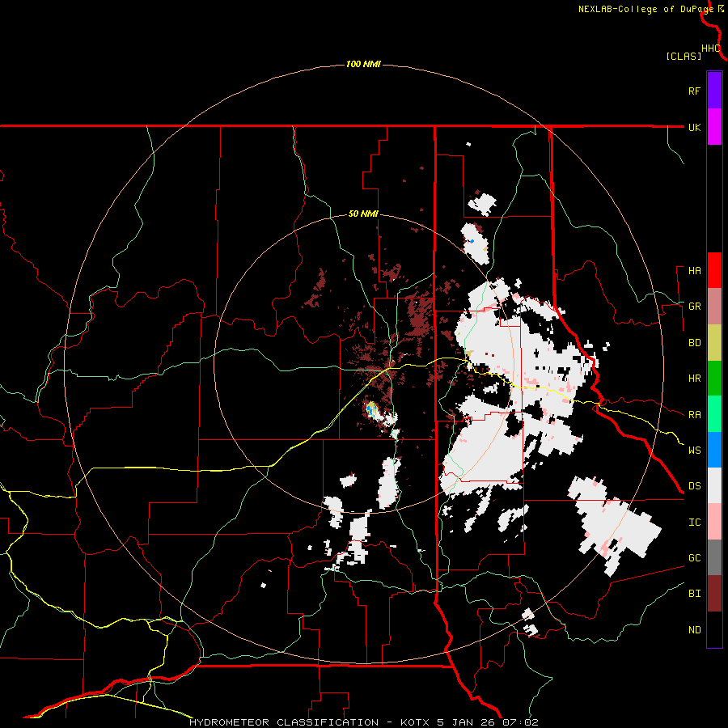Click the WS legend label
Image resolution: width=728 pixels, height=728 pixels.
pos(695,451)
